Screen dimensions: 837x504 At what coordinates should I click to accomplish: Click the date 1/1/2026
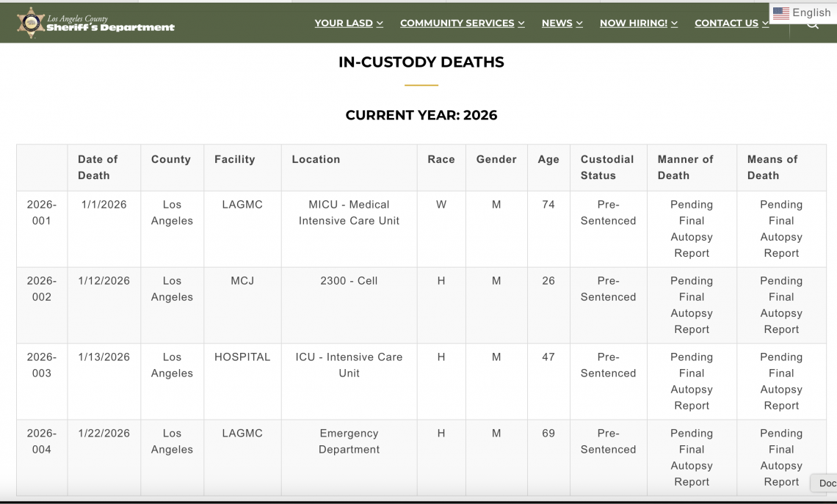[104, 205]
